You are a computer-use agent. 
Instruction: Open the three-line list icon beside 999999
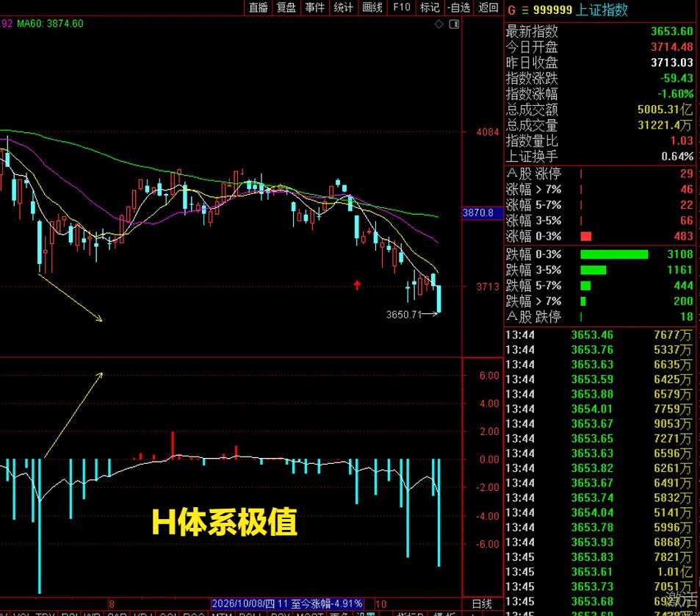[x=525, y=10]
